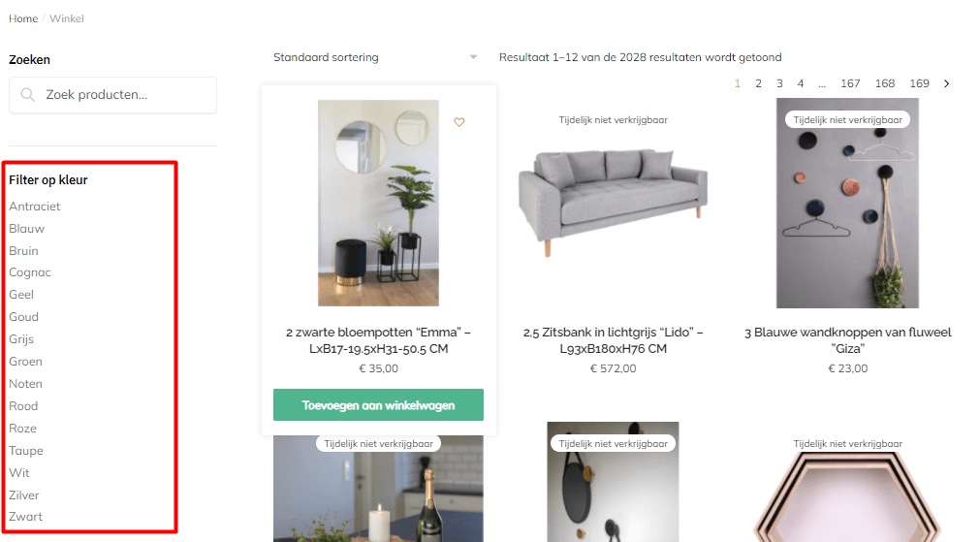The width and height of the screenshot is (980, 542).
Task: Filter products by Antraciet color
Action: pyautogui.click(x=34, y=207)
